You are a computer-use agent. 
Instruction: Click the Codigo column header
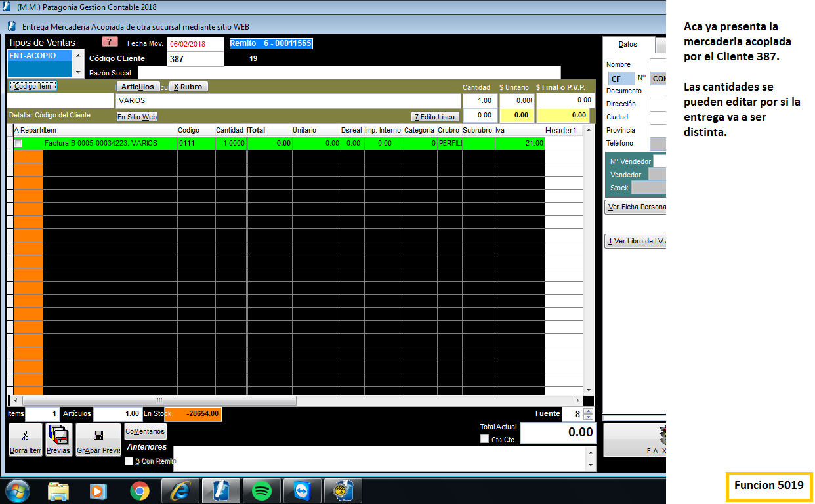click(196, 130)
